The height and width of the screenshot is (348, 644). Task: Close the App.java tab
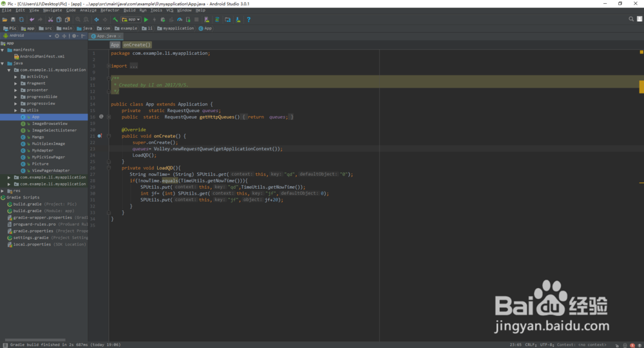tap(120, 36)
